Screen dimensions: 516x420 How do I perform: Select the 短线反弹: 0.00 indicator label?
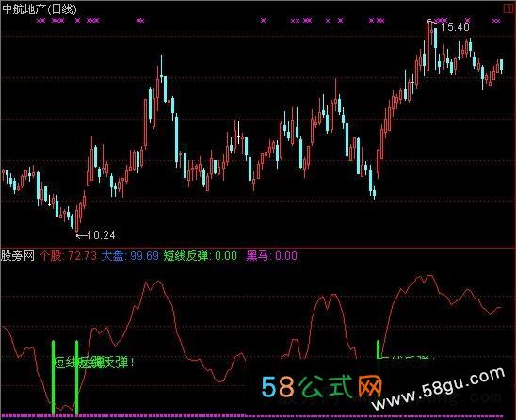pos(200,256)
